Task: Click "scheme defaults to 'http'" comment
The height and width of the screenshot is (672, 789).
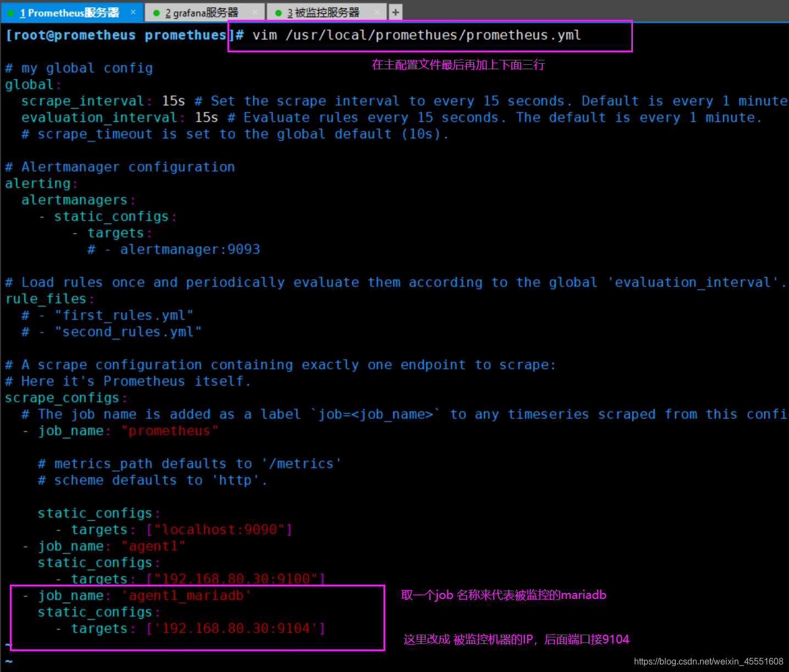Action: coord(152,480)
